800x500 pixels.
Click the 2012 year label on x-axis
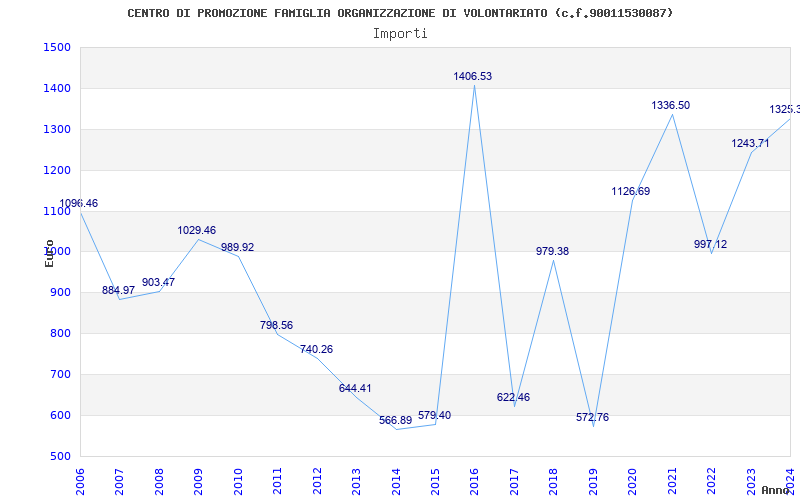click(317, 482)
